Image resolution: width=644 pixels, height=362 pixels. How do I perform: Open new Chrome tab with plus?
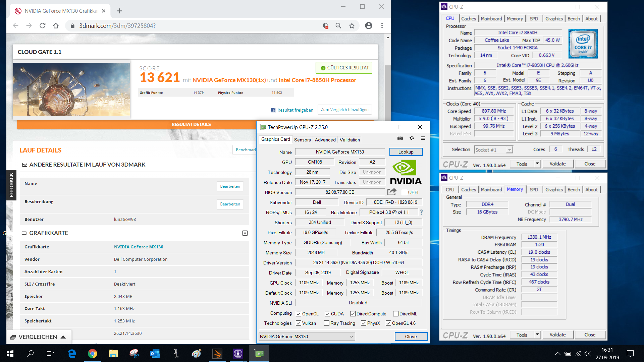click(x=119, y=11)
